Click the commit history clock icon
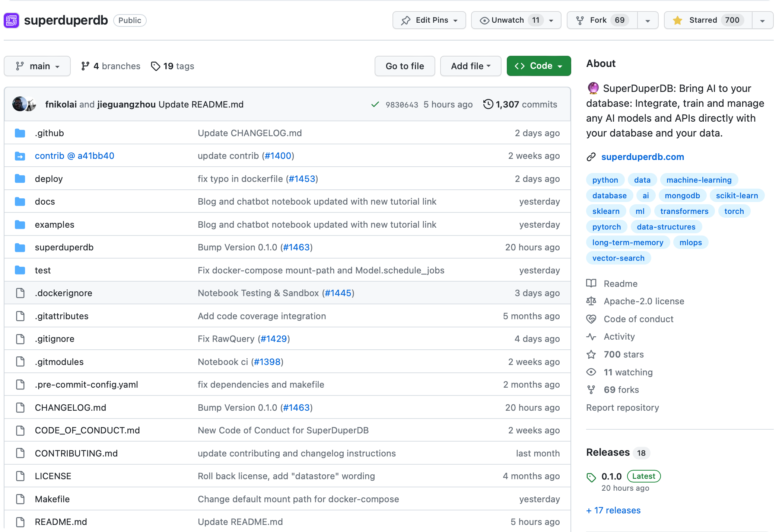This screenshot has height=532, width=779. (x=488, y=104)
